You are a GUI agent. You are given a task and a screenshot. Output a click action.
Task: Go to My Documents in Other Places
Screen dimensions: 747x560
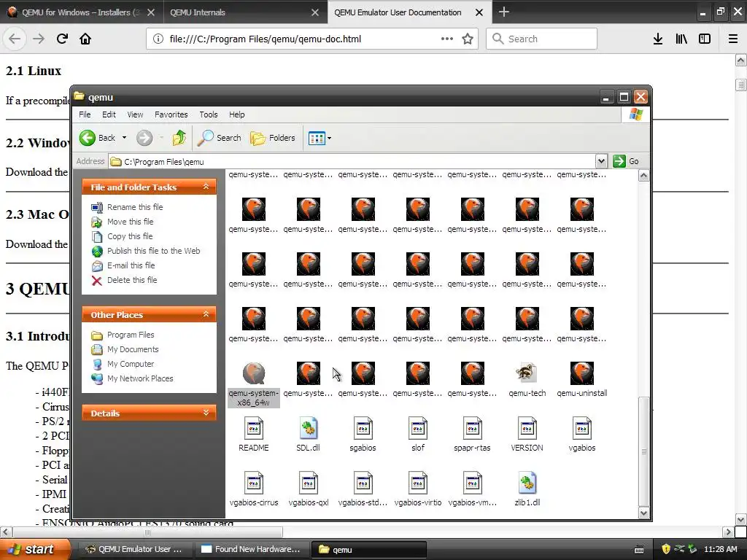(133, 349)
